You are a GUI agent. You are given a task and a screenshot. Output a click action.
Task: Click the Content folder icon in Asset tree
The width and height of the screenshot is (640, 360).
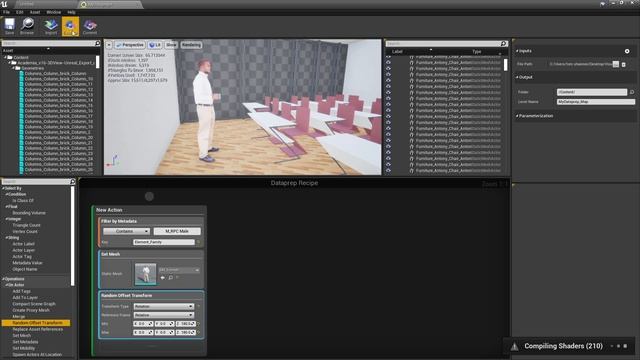click(x=10, y=57)
